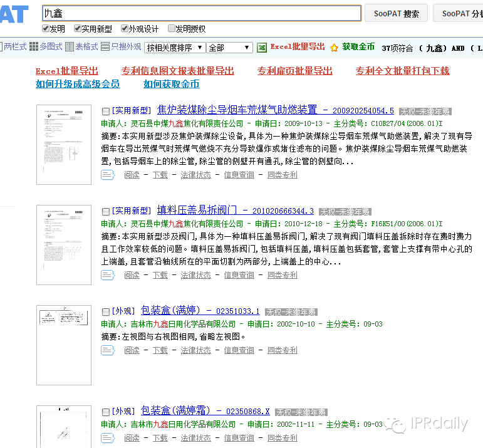
Task: Click the SooPAT 分析 button
Action: [x=458, y=13]
